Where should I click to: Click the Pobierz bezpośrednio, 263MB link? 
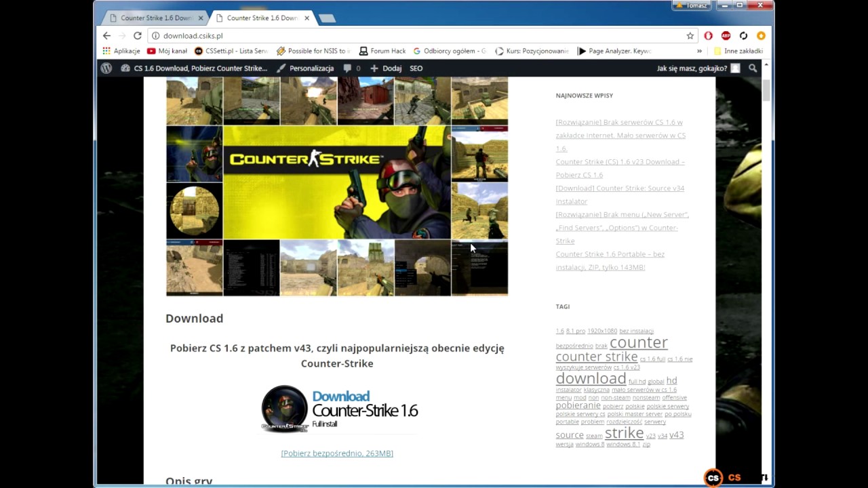click(x=337, y=453)
